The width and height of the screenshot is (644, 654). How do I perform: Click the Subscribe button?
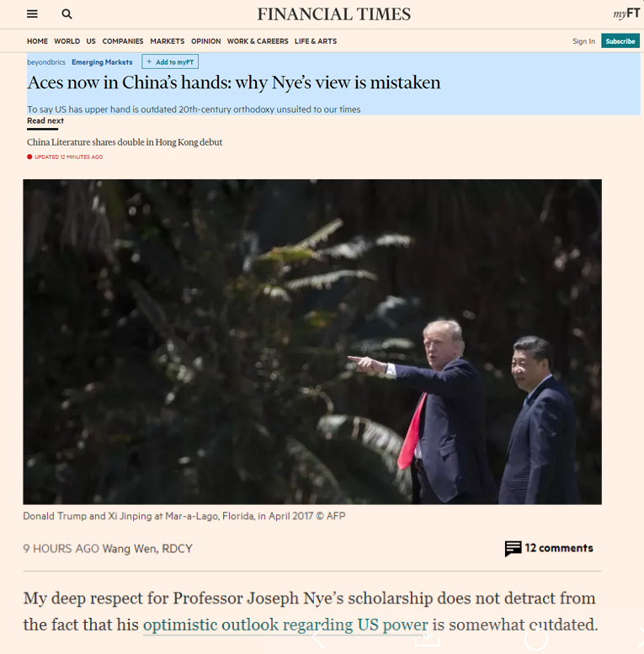coord(620,41)
